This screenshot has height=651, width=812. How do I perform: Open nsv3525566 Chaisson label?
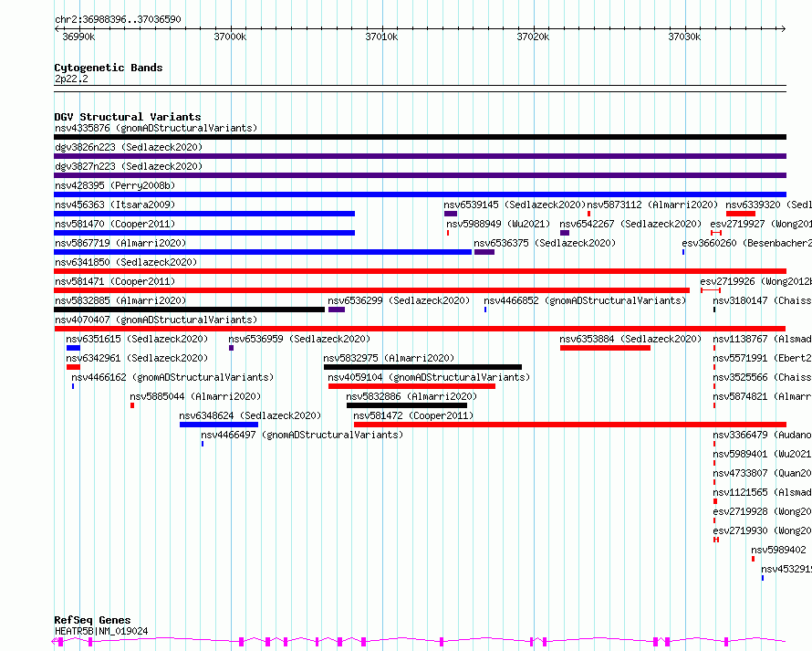tap(763, 377)
